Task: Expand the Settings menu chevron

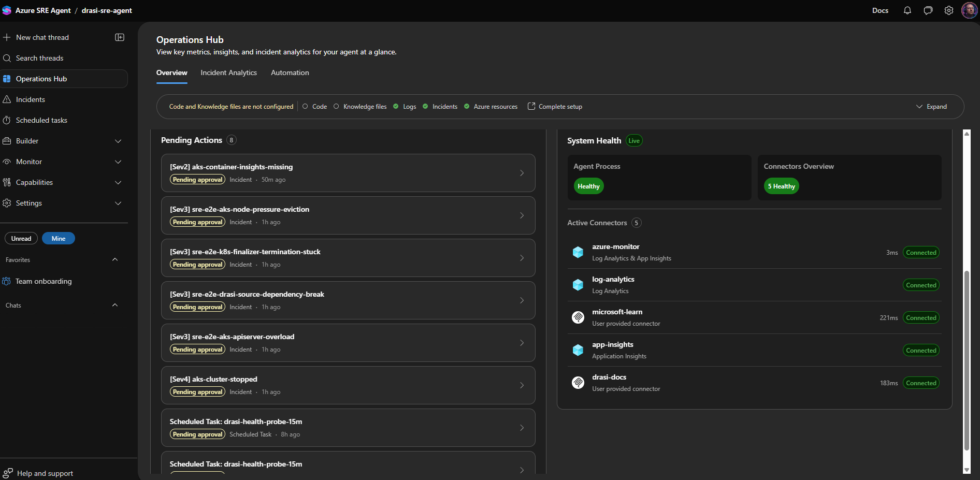Action: tap(118, 203)
